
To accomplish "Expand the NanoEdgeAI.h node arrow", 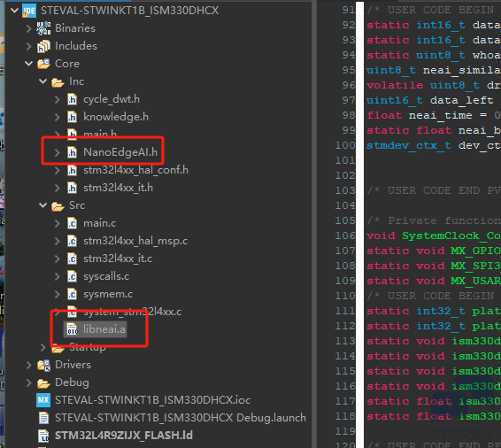I will point(58,152).
